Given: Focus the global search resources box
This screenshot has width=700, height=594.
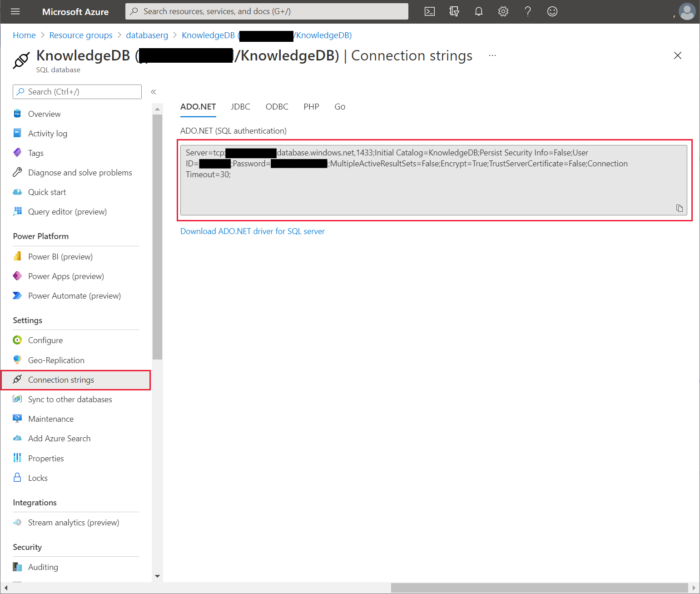Looking at the screenshot, I should [x=267, y=11].
